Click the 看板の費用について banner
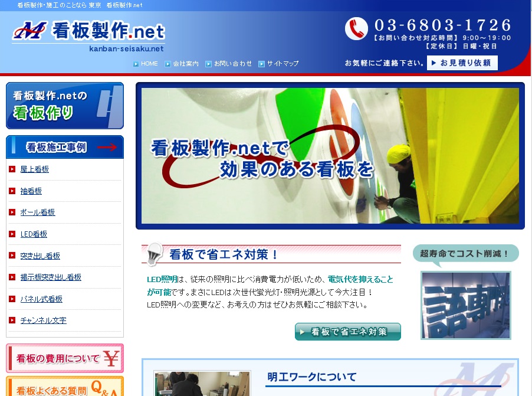 click(x=65, y=358)
